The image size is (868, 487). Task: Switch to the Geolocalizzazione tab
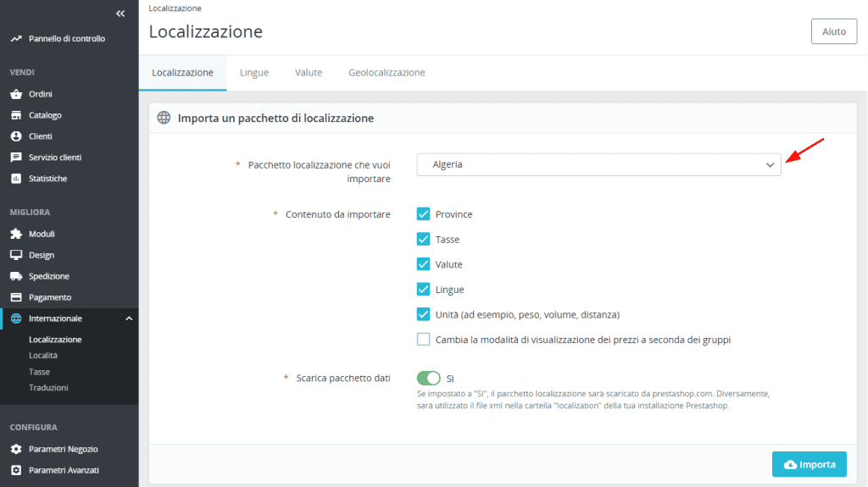point(387,73)
